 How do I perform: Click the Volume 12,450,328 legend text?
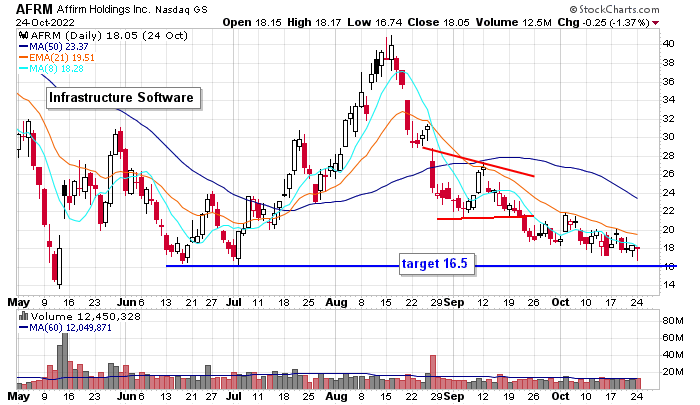(85, 317)
